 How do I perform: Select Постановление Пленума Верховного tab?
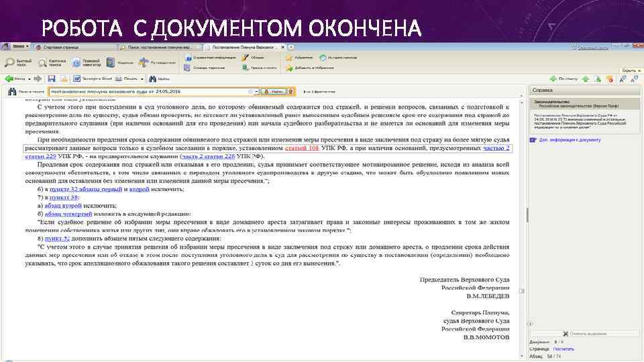[242, 47]
